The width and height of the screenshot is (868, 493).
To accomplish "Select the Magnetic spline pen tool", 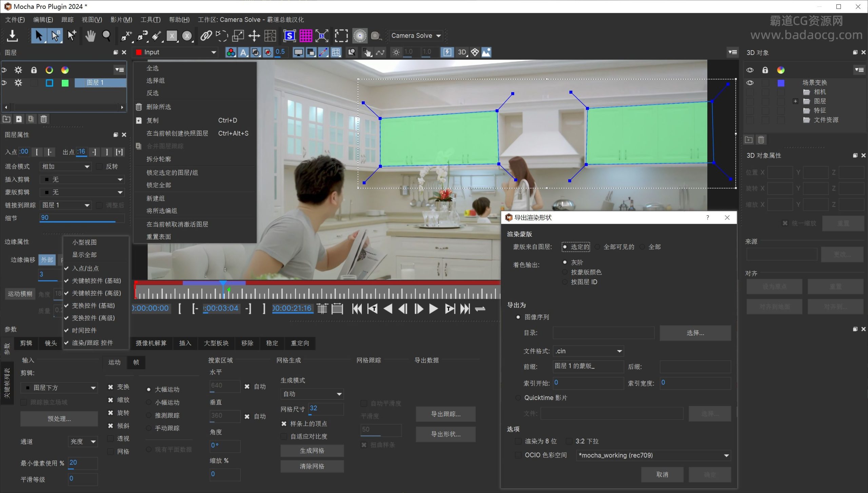I will pos(142,36).
